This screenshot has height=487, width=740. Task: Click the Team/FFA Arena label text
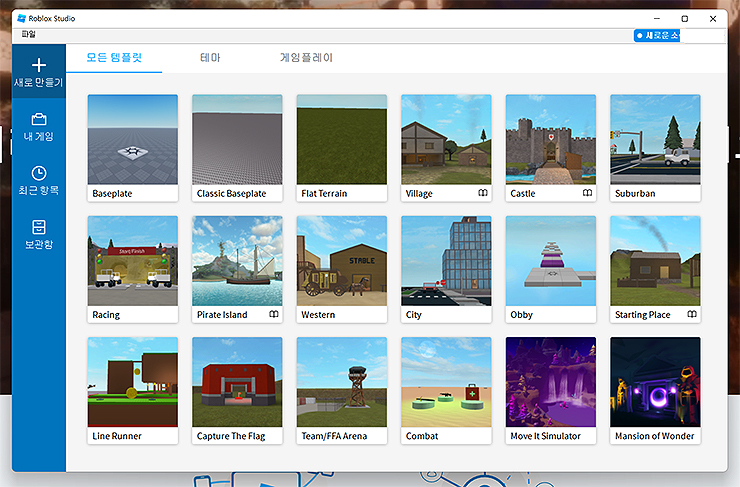pyautogui.click(x=334, y=436)
